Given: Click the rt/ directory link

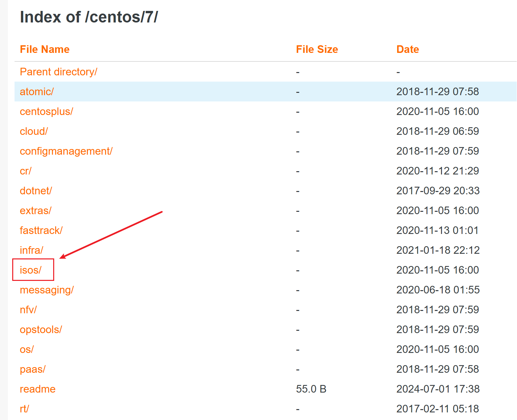Looking at the screenshot, I should 24,409.
